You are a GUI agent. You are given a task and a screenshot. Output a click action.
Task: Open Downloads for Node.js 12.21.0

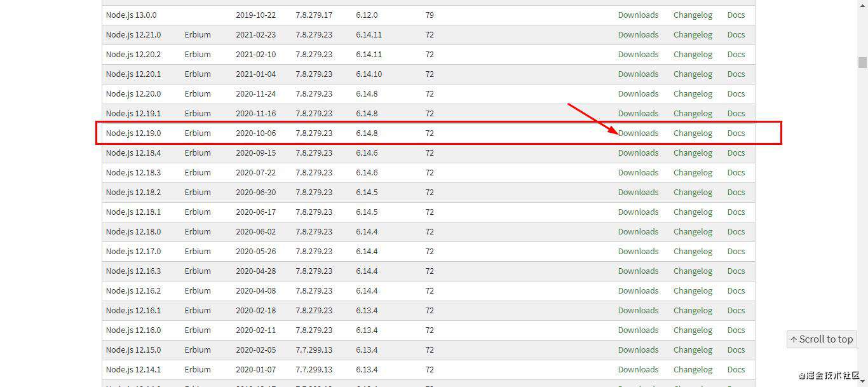coord(638,34)
